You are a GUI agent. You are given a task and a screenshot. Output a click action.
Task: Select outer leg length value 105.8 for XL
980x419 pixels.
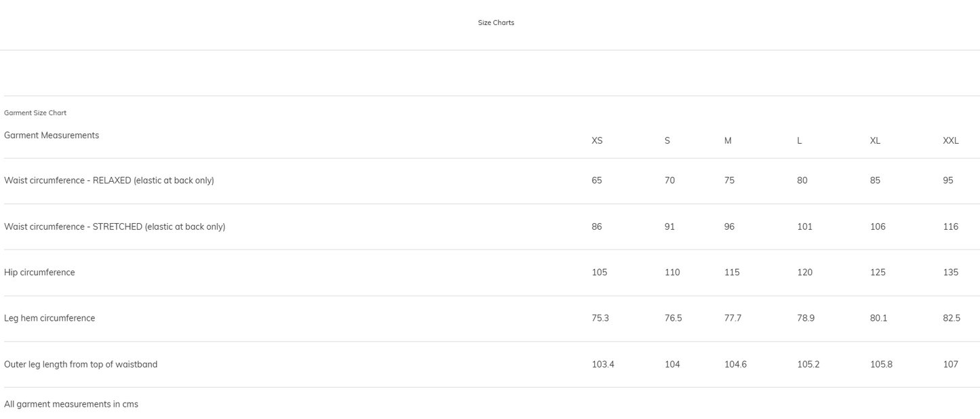coord(881,364)
